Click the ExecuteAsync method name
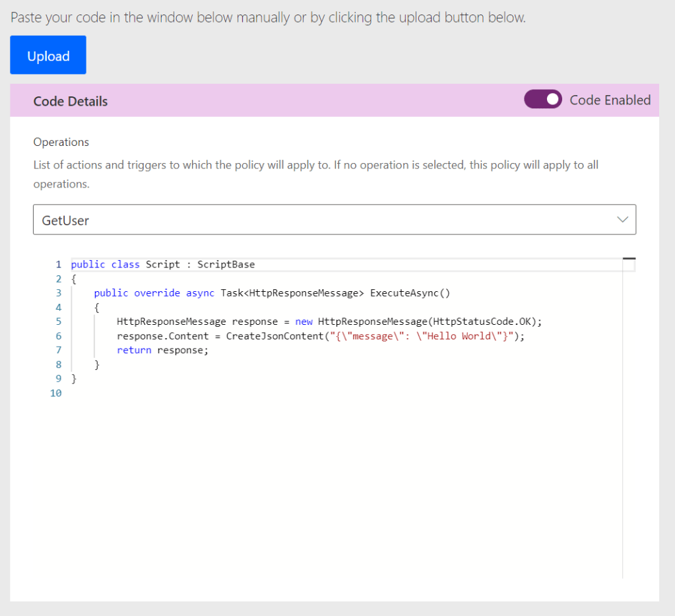 pos(404,293)
